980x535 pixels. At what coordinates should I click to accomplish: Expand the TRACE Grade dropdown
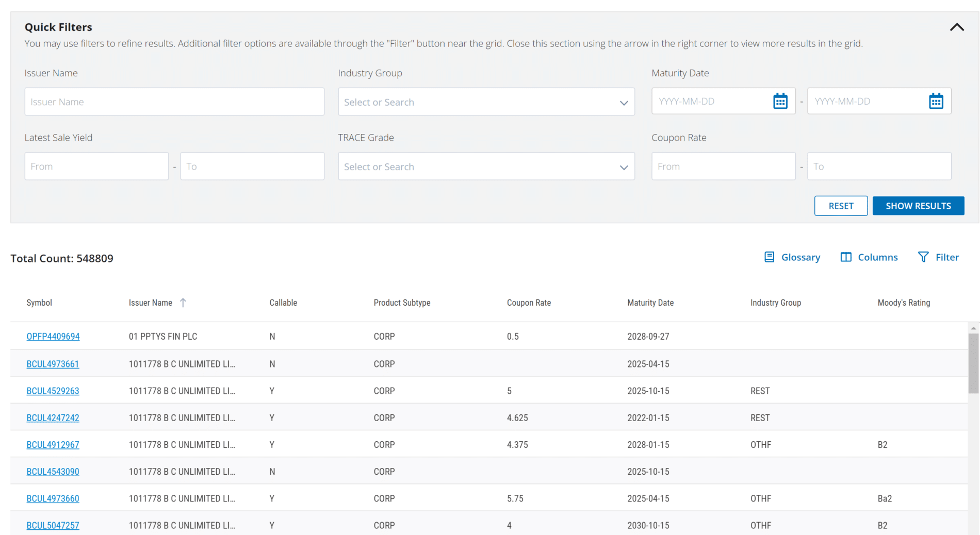pyautogui.click(x=624, y=167)
